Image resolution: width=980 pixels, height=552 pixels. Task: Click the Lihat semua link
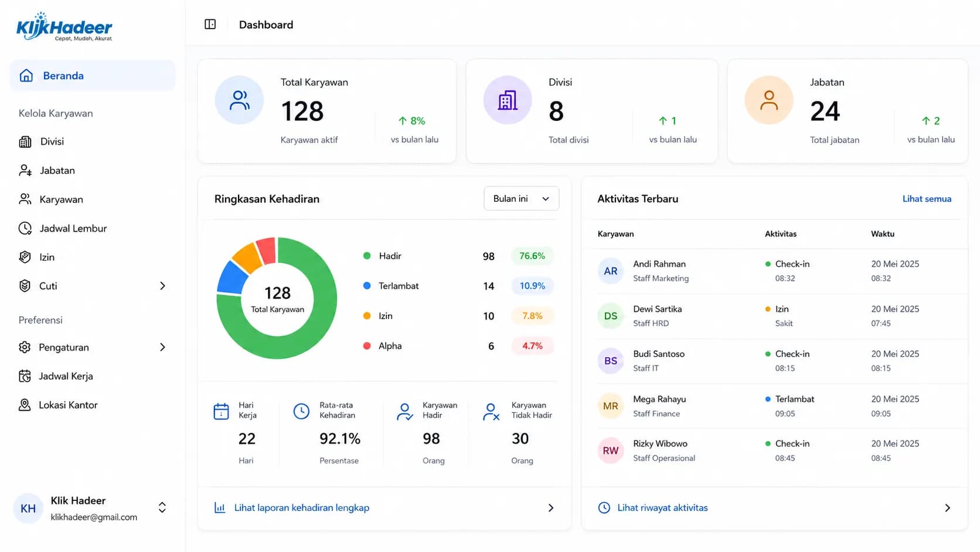tap(927, 199)
